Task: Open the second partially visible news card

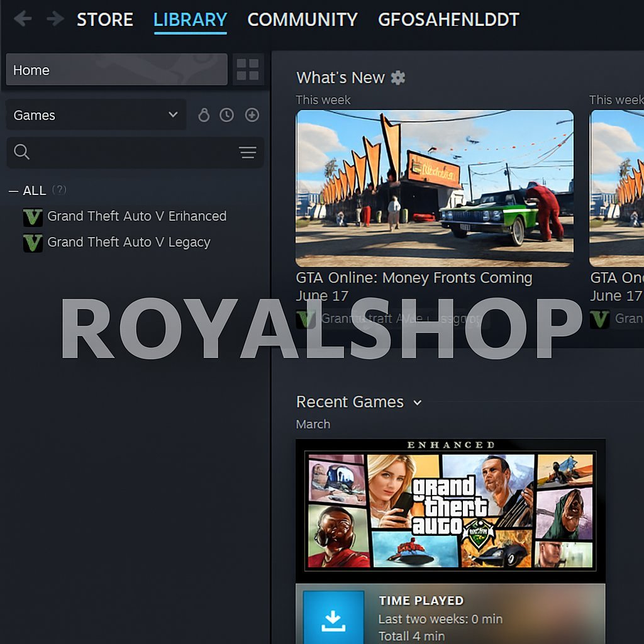Action: 616,188
